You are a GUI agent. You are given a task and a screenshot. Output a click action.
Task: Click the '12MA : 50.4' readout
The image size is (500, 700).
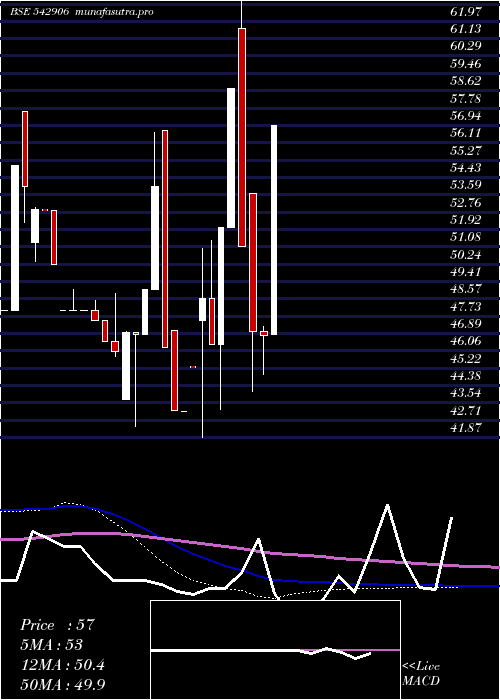tap(63, 665)
